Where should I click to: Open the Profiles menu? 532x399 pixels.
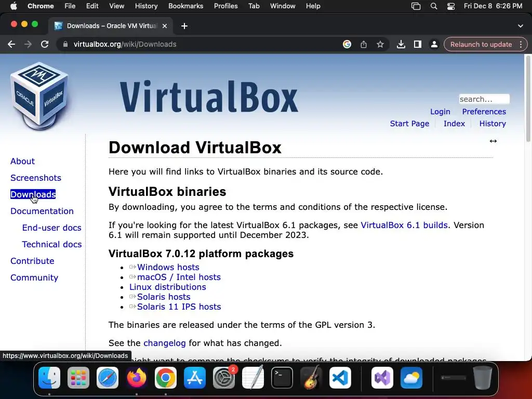pos(225,6)
